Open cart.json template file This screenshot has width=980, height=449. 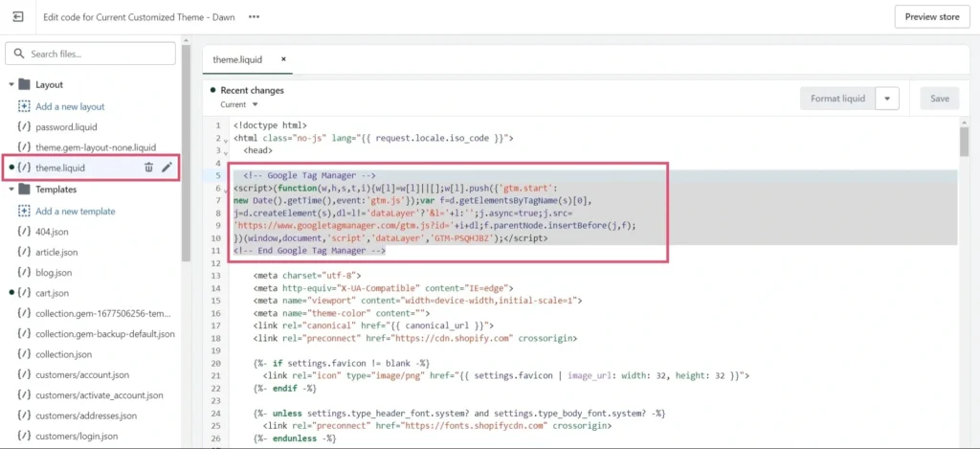coord(53,293)
